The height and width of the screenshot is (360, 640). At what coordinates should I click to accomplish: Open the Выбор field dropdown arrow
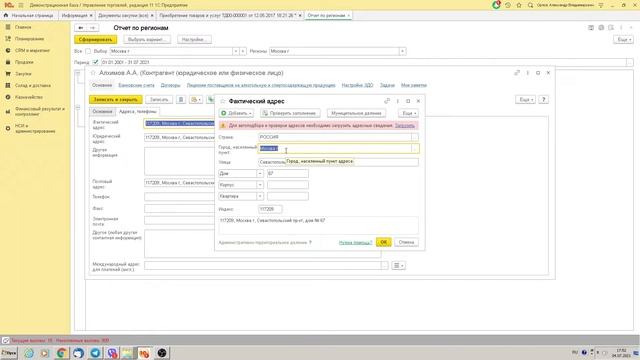(236, 51)
